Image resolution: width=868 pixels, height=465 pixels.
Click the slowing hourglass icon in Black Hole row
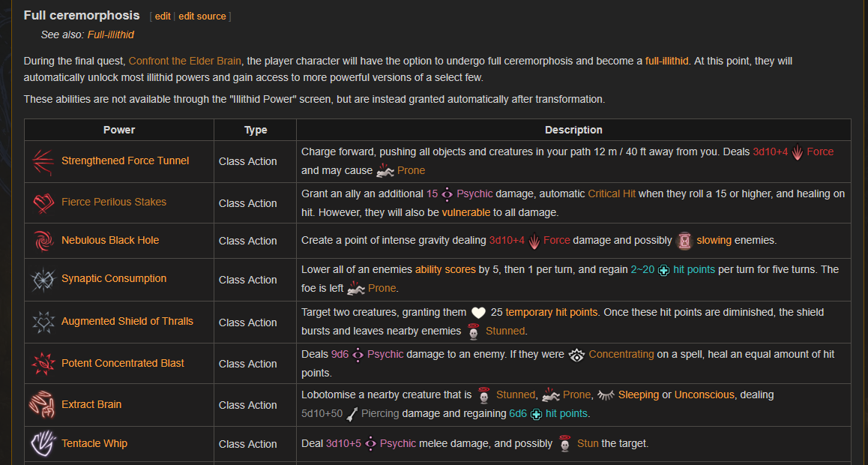685,241
